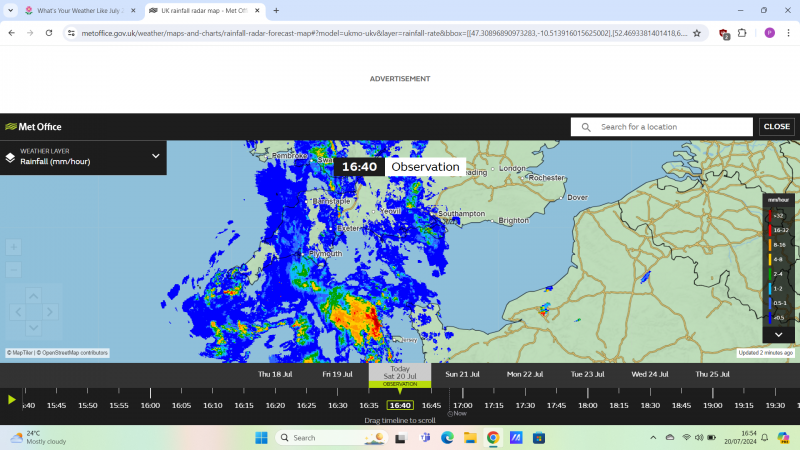Close the weather map with CLOSE button
This screenshot has width=800, height=450.
point(776,127)
